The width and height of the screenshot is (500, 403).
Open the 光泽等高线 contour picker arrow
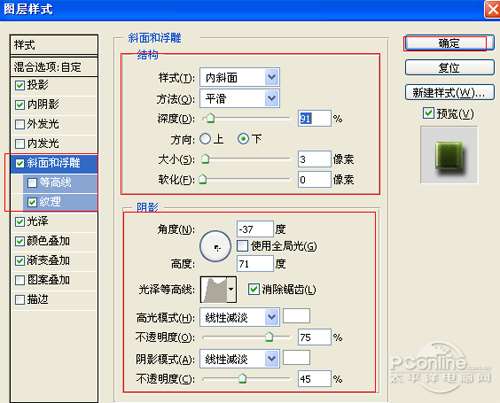232,289
